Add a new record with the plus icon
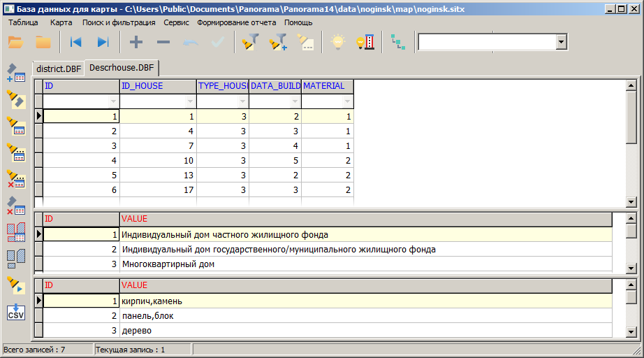The height and width of the screenshot is (358, 644). pos(136,42)
